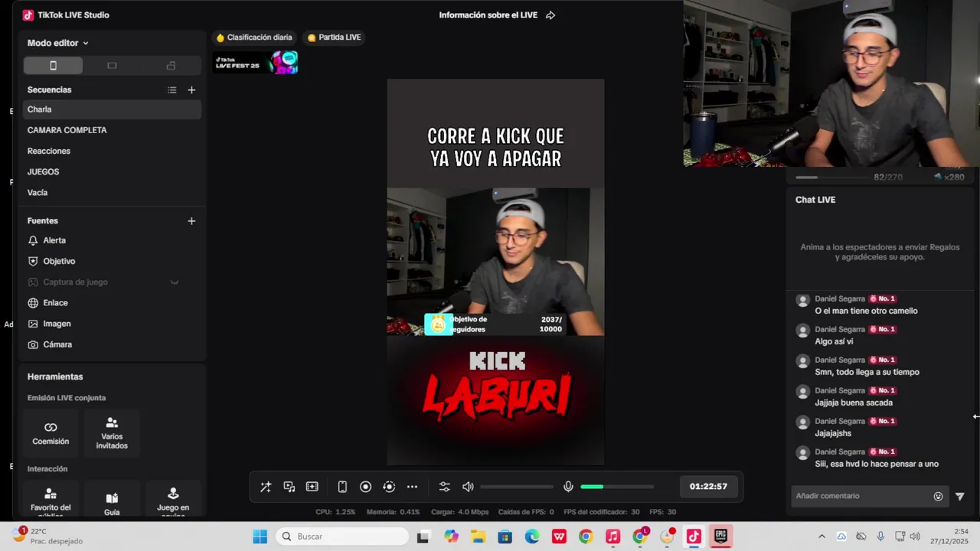Select the dual layout tab
Image resolution: width=980 pixels, height=551 pixels.
coord(171,66)
